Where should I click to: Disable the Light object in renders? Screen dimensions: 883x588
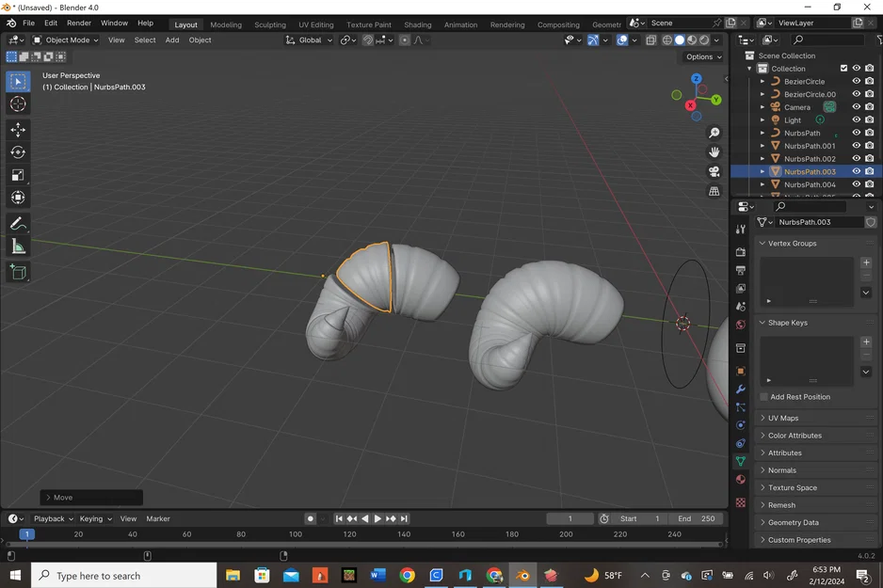pos(870,119)
